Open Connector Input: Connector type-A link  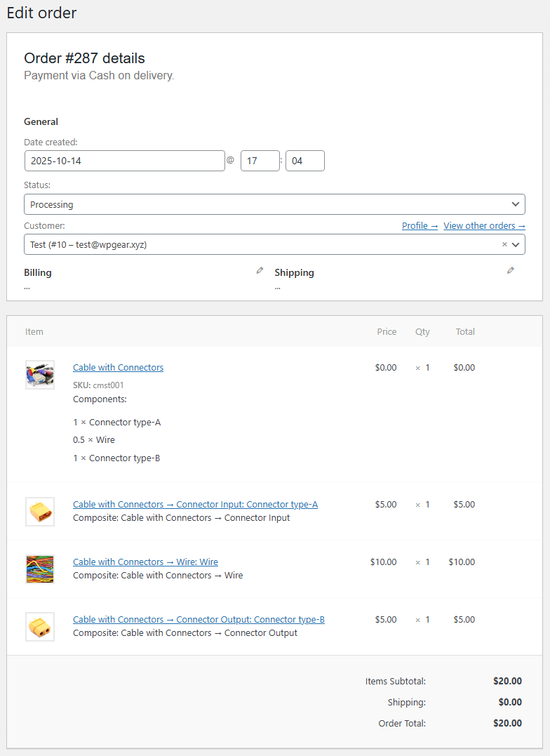click(x=195, y=504)
